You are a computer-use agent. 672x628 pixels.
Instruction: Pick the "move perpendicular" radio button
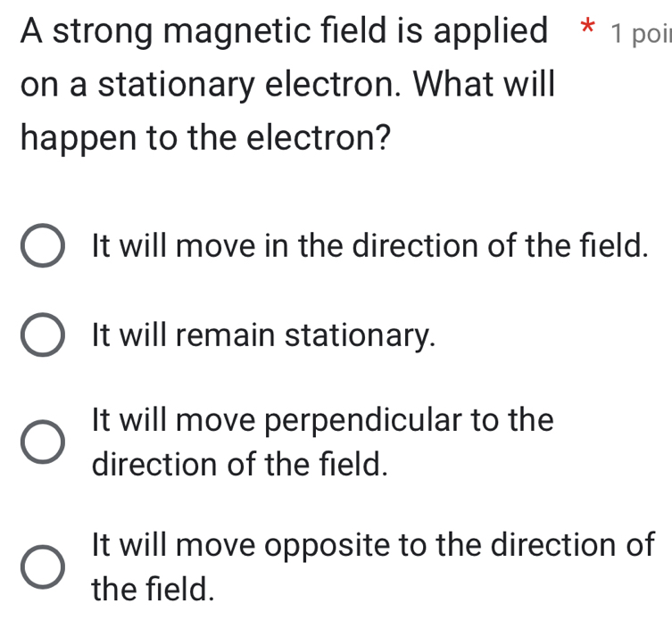42,443
